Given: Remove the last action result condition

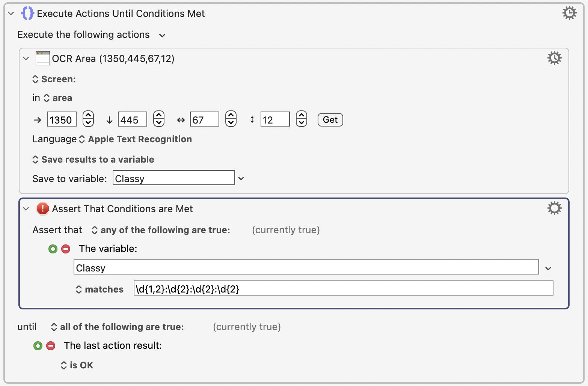Looking at the screenshot, I should click(51, 346).
